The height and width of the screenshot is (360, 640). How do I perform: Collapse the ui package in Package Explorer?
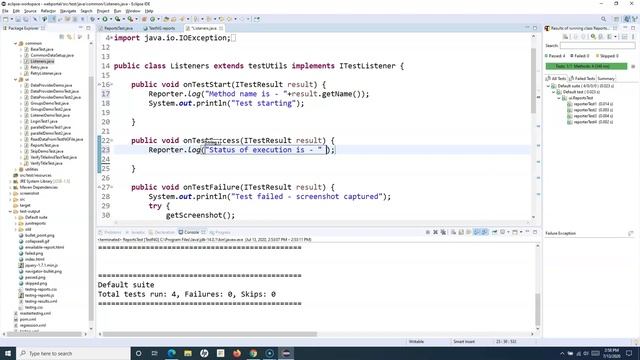(16, 79)
